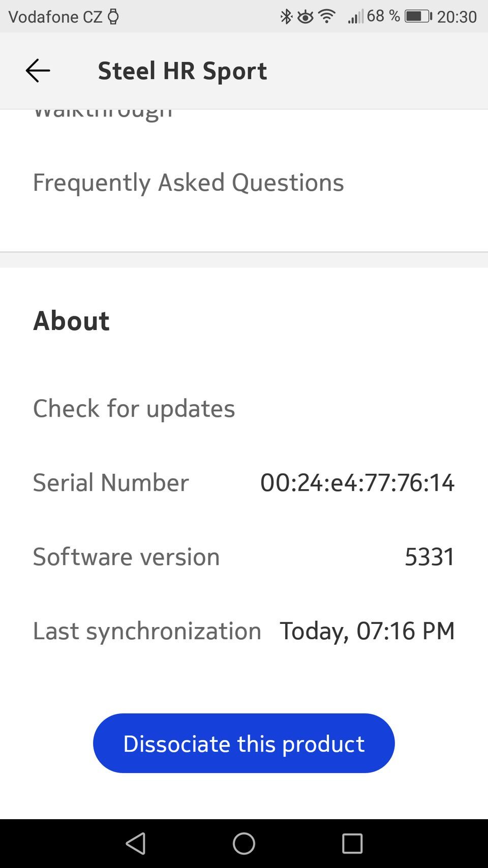Tap the Last synchronization time value
488x868 pixels.
[x=367, y=631]
